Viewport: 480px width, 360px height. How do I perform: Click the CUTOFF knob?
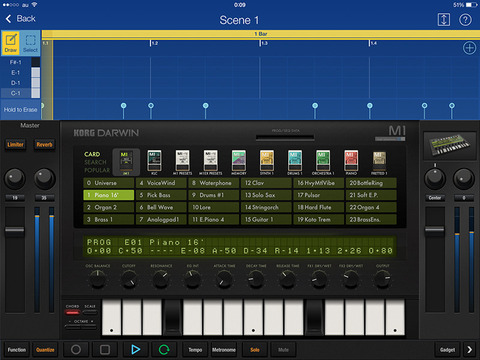[129, 279]
